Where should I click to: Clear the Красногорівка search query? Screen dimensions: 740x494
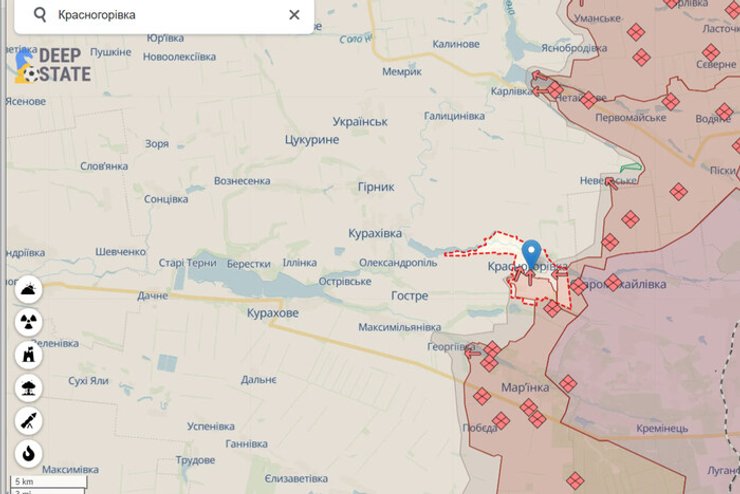click(x=294, y=15)
